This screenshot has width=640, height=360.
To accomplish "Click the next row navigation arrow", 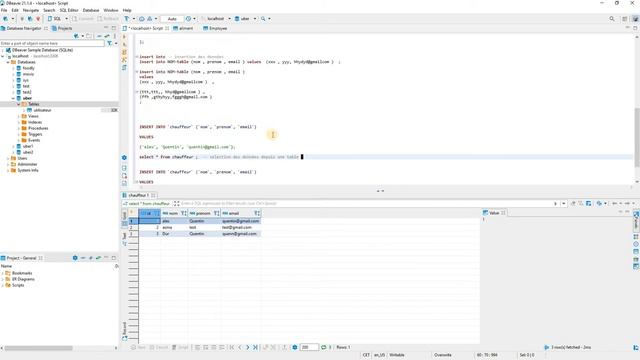I will tap(247, 347).
